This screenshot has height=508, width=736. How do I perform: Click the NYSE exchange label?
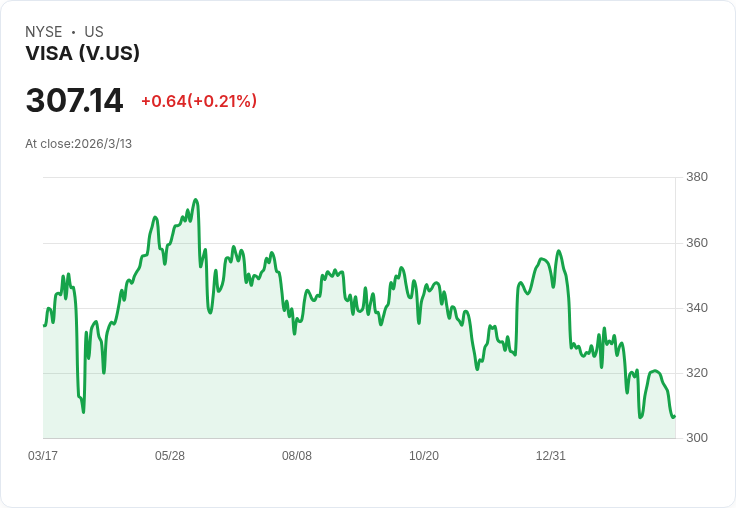43,32
